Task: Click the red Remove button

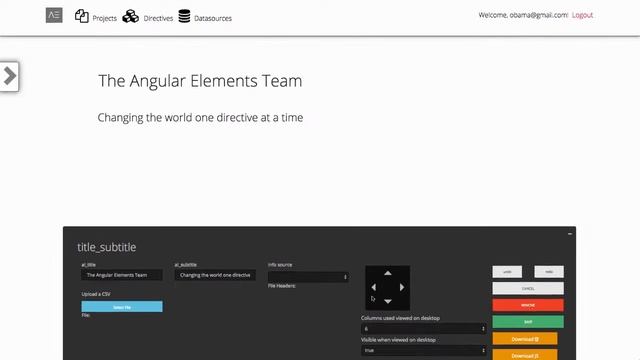Action: tap(528, 305)
